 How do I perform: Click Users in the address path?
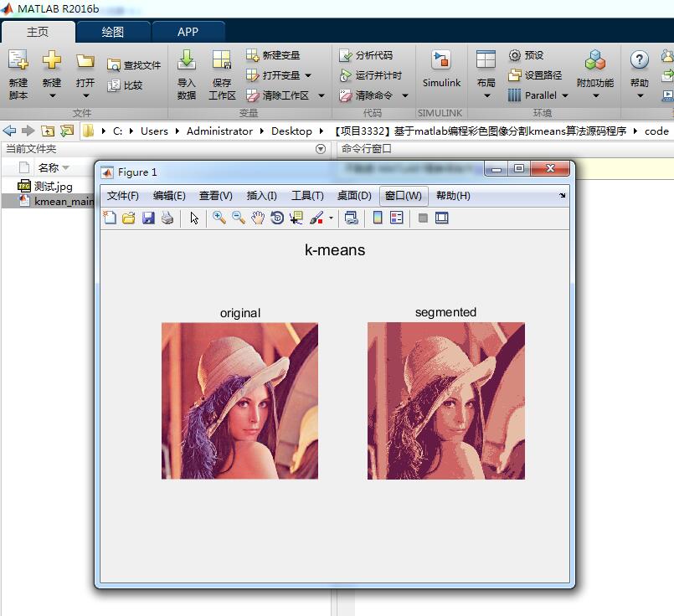pyautogui.click(x=154, y=131)
